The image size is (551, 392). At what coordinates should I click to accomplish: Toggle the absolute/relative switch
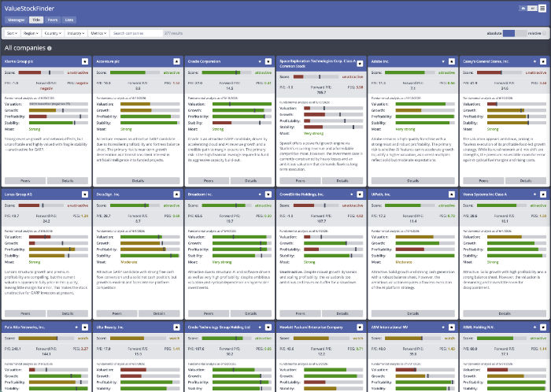515,33
